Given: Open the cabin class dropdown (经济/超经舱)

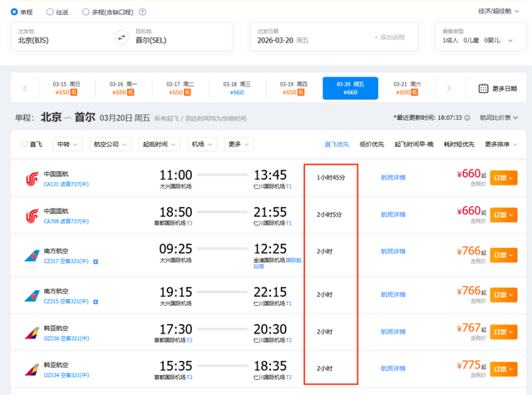Looking at the screenshot, I should point(499,11).
